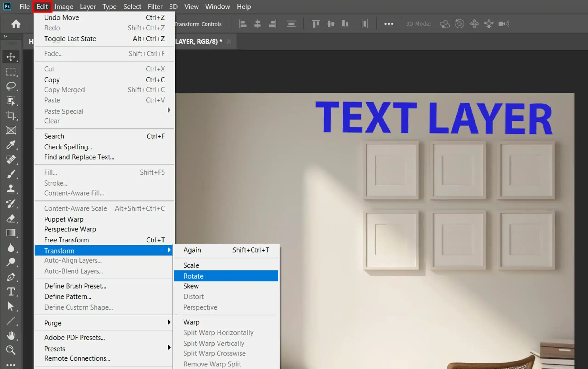The image size is (588, 369).
Task: Open the File menu
Action: click(25, 7)
